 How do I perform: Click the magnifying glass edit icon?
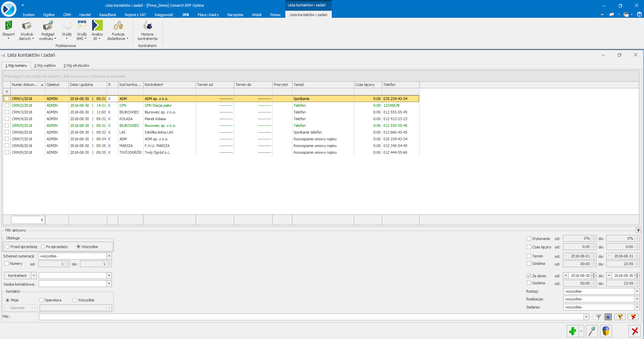pos(592,331)
